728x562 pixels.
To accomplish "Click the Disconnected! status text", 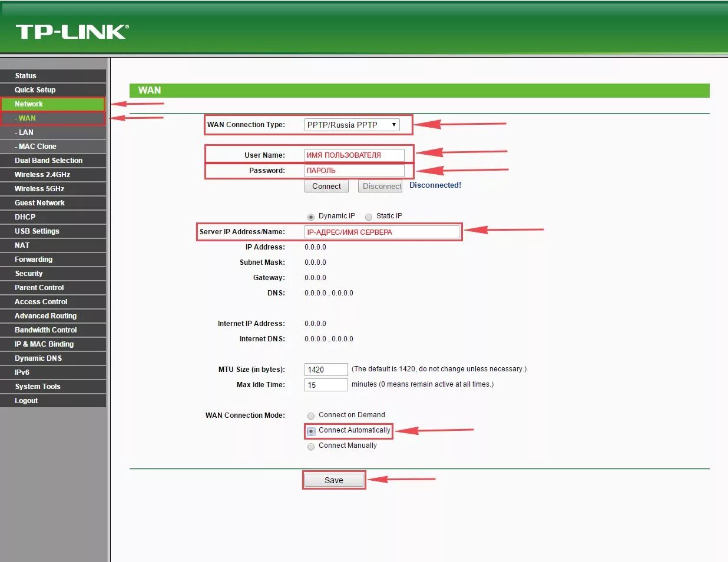I will [x=435, y=185].
